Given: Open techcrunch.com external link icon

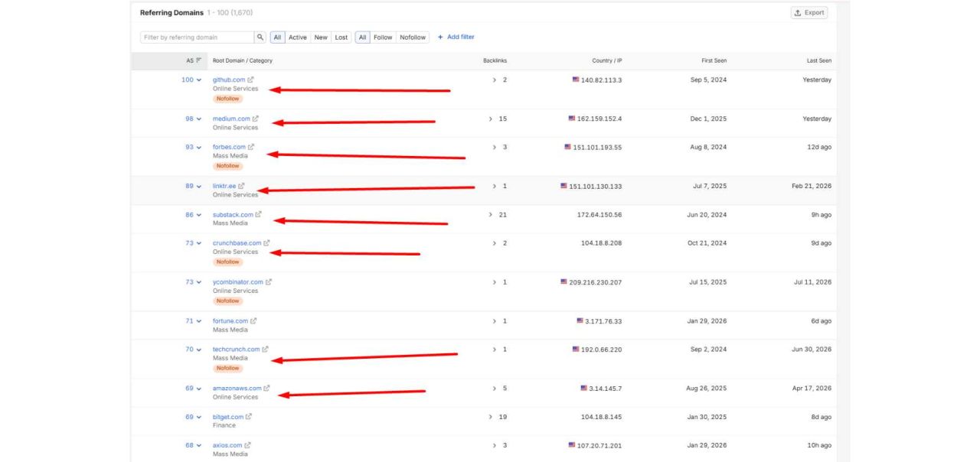Looking at the screenshot, I should pyautogui.click(x=265, y=350).
